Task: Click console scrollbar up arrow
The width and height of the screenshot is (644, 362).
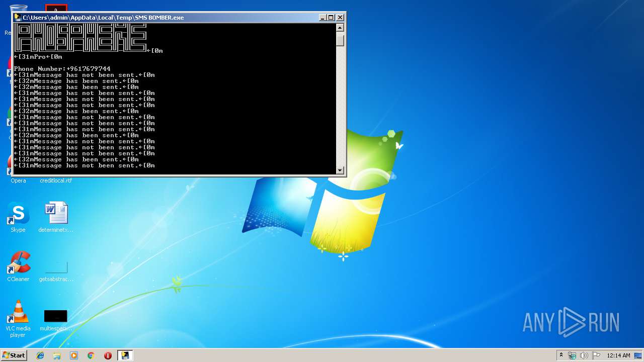Action: (x=340, y=28)
